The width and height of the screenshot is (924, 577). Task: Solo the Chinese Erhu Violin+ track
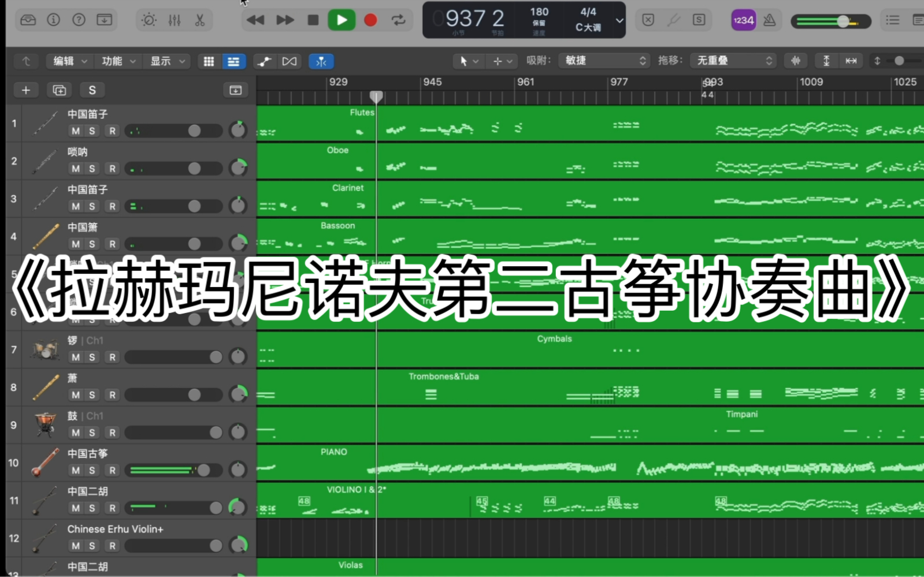point(92,546)
